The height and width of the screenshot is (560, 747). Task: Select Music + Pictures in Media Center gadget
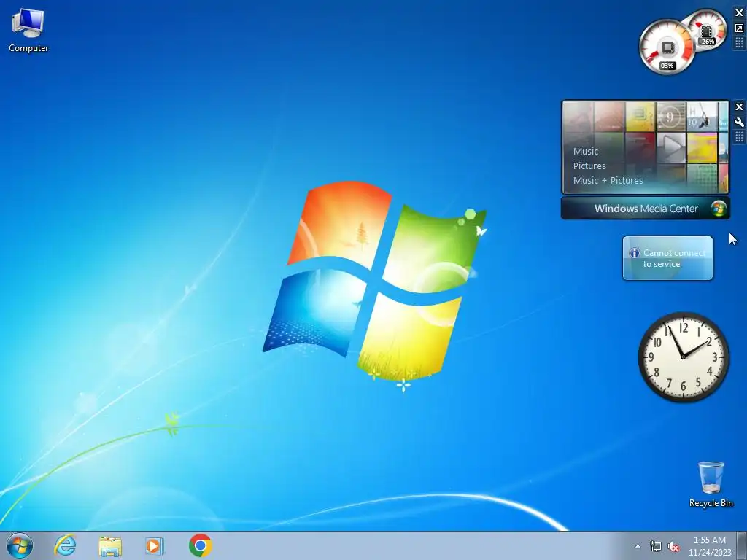click(x=608, y=181)
